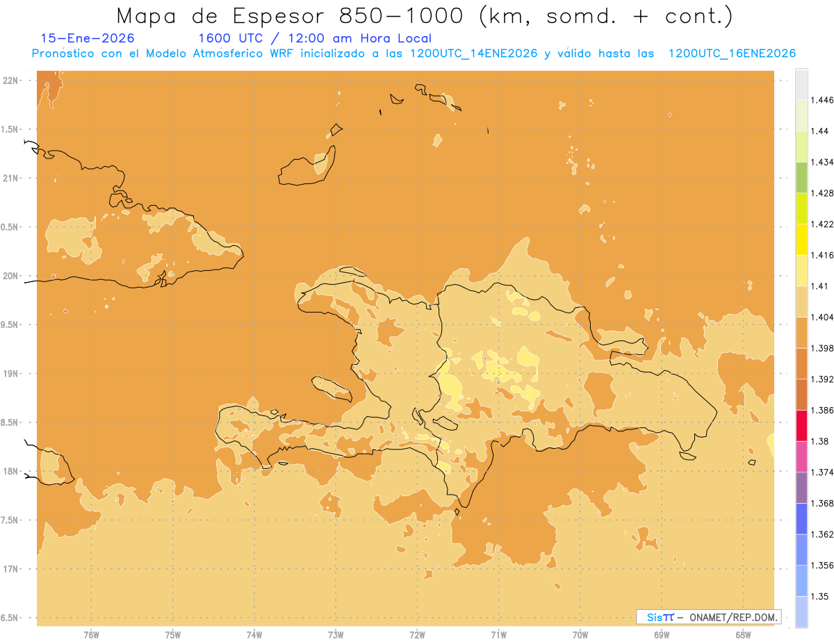This screenshot has width=834, height=644.
Task: Click the legend value '1.362'
Action: pyautogui.click(x=821, y=534)
